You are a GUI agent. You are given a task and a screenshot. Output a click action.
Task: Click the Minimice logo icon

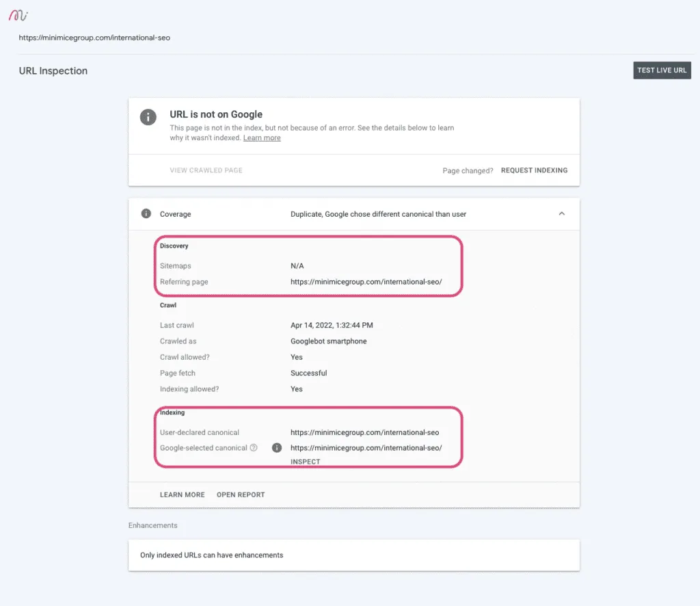[18, 16]
